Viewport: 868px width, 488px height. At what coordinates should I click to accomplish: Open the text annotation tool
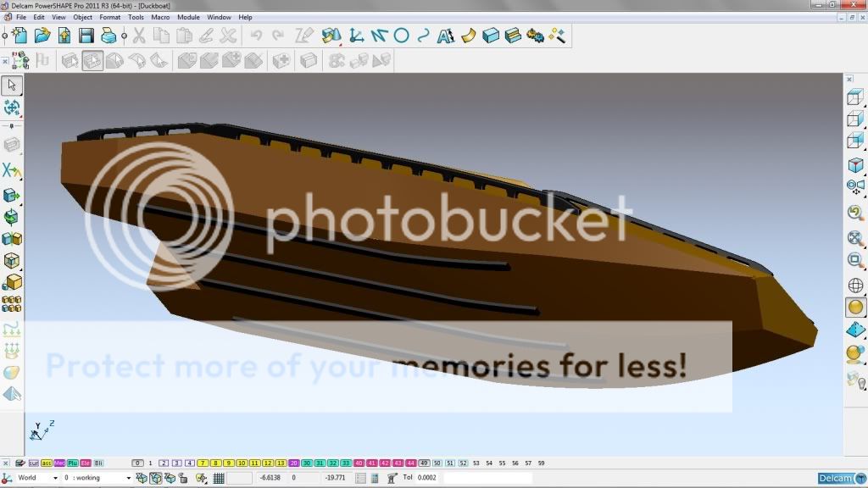click(446, 36)
